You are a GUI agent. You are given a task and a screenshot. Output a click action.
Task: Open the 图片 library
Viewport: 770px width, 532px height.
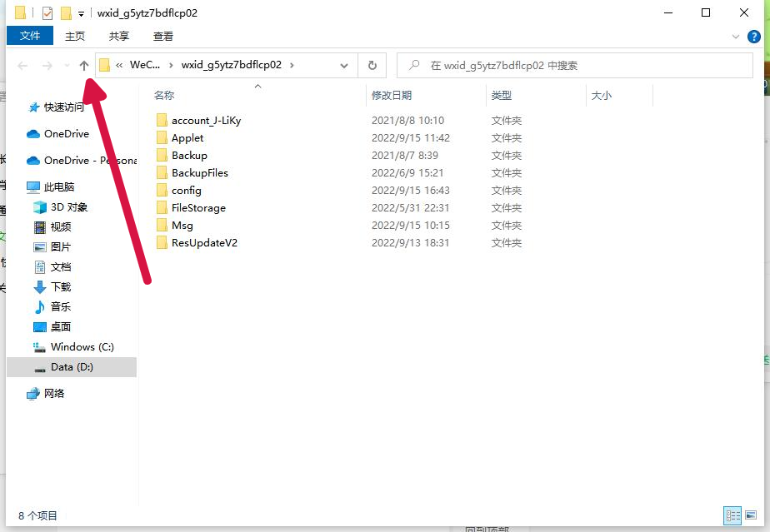click(60, 247)
